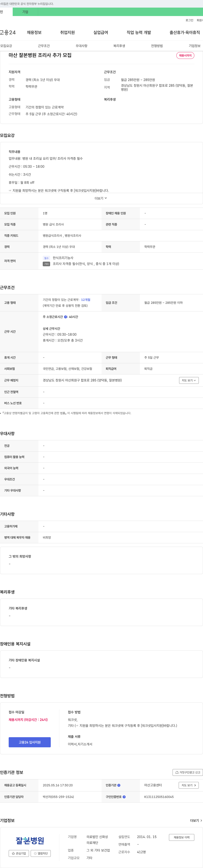Image resolution: width=203 pixels, height=868 pixels.
Task: Click the keyword text 병원급식조리사 , 병원식조리사
Action: pyautogui.click(x=62, y=235)
